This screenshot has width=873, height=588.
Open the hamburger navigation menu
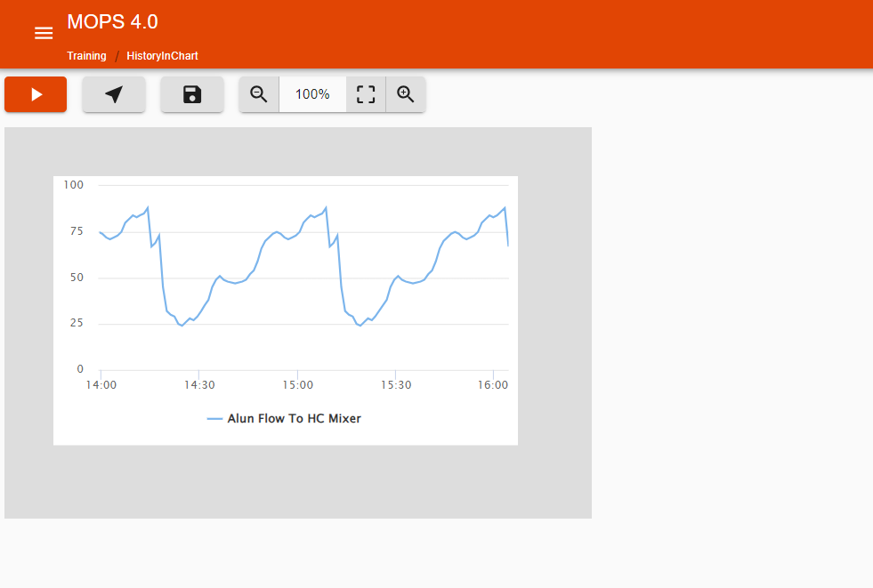tap(44, 33)
